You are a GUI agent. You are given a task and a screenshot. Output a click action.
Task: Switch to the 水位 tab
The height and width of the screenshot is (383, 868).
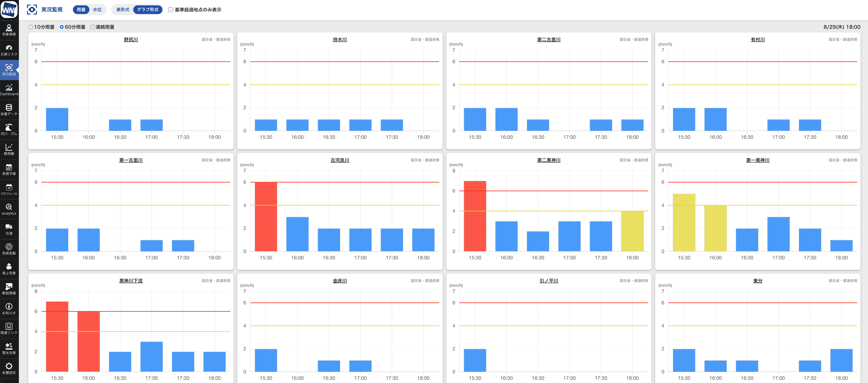pyautogui.click(x=97, y=10)
